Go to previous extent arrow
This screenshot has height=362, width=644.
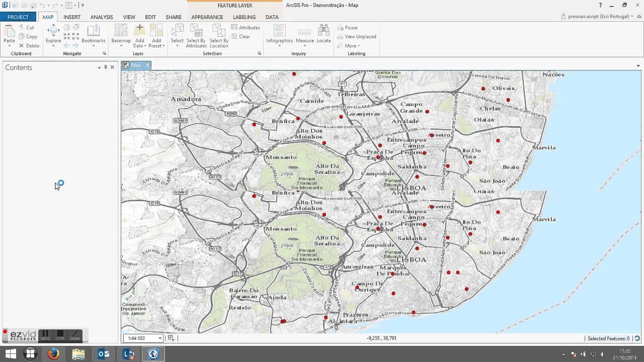tap(67, 45)
